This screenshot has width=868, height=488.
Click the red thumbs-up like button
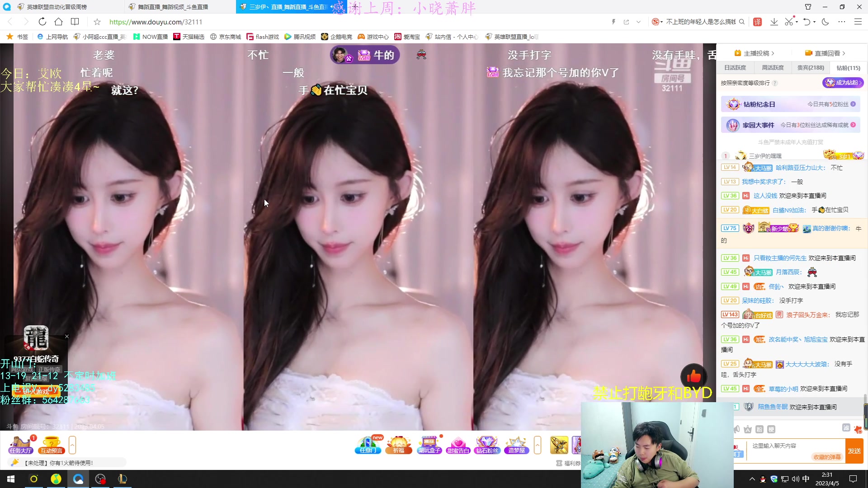(x=693, y=376)
